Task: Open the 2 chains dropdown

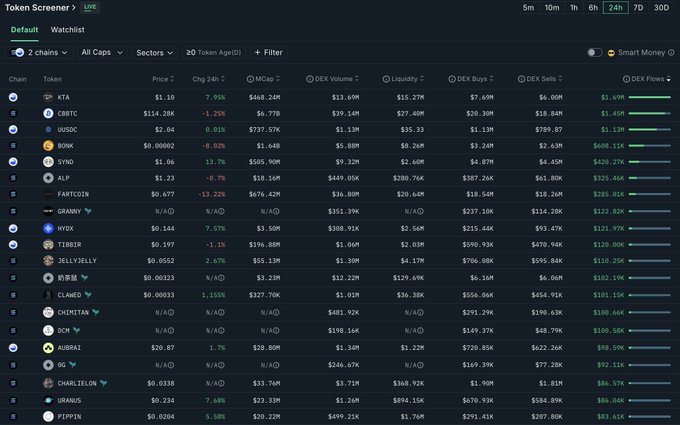Action: click(x=39, y=52)
